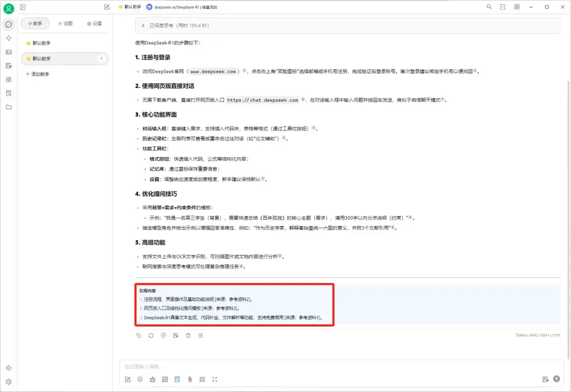571x392 pixels.
Task: Click the heading 4. 优化提问技巧
Action: [x=156, y=194]
